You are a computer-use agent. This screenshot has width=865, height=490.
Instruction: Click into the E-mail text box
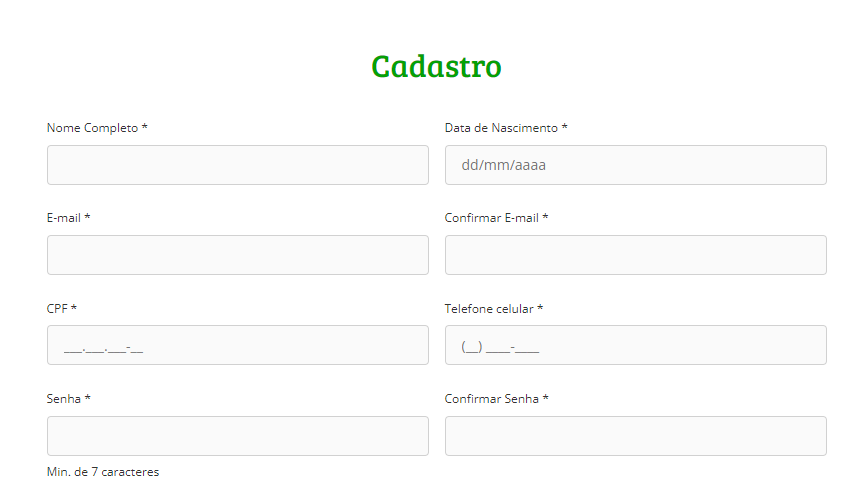237,255
